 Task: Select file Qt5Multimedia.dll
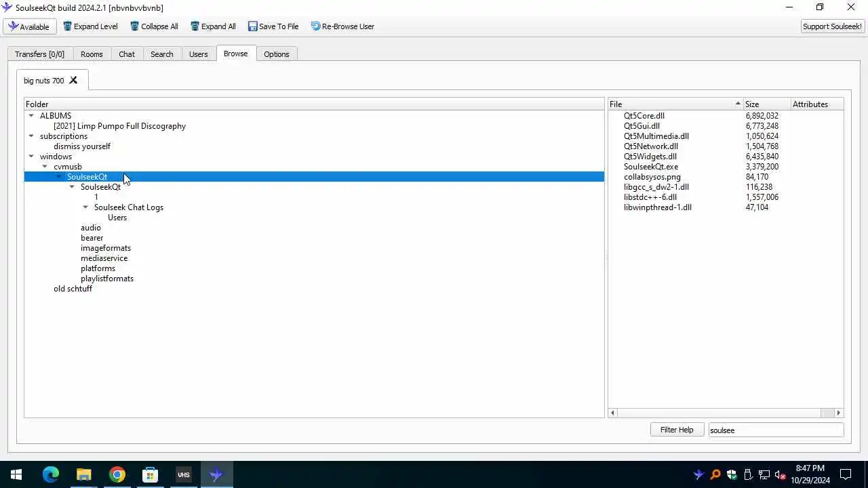656,136
